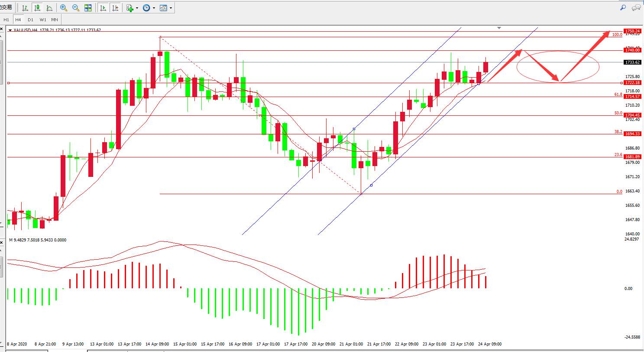Toggle chart shift from right border

click(115, 8)
